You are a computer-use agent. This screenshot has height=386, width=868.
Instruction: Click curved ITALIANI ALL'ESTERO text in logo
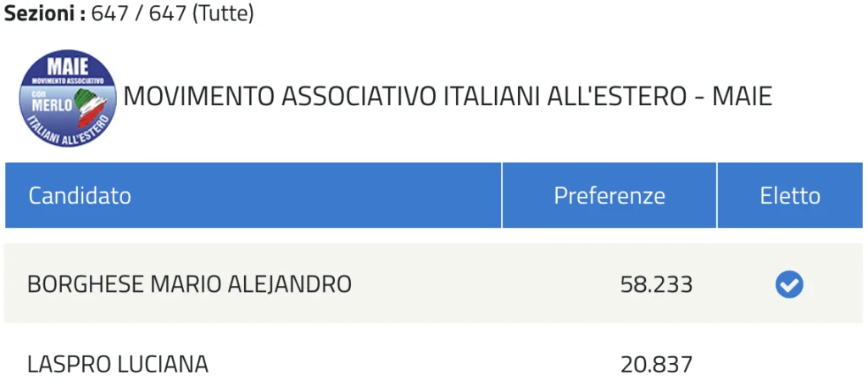[x=68, y=133]
